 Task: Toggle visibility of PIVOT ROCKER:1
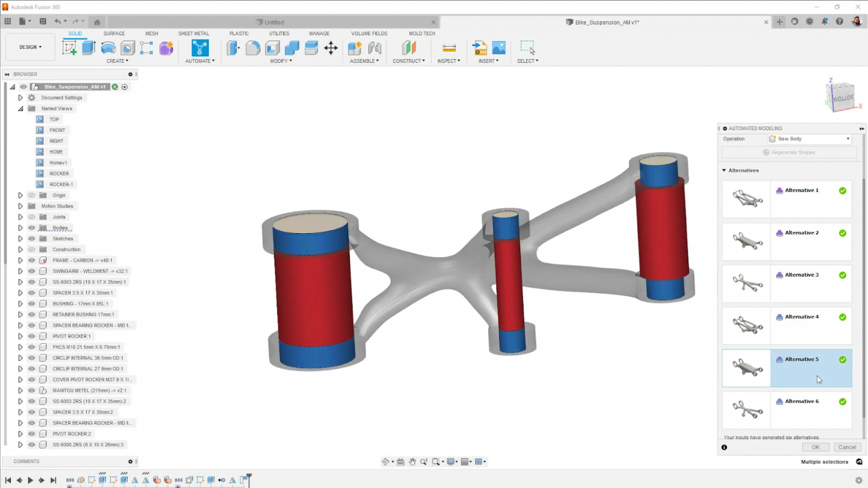coord(32,336)
